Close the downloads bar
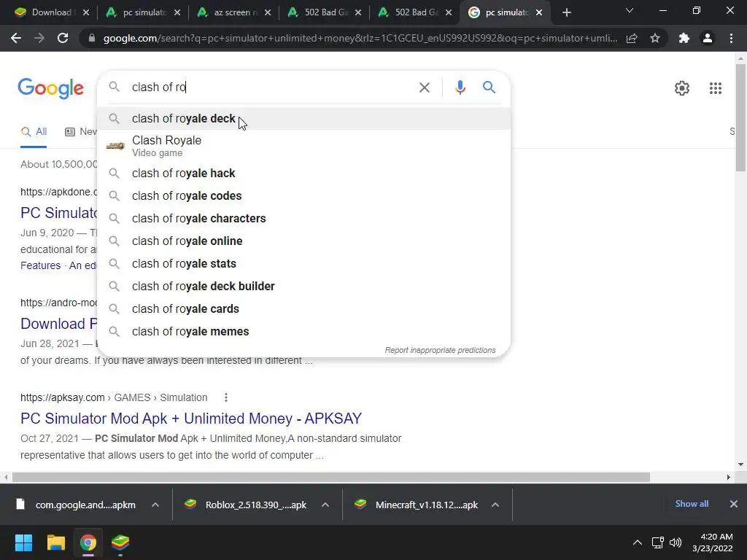The width and height of the screenshot is (747, 560). (734, 504)
